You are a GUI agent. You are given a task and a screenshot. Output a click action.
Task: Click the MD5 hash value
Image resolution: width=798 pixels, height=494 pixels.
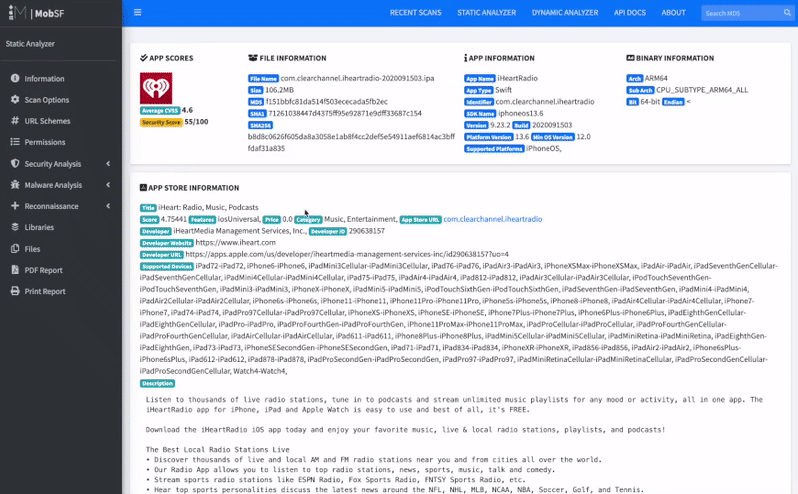pos(326,102)
